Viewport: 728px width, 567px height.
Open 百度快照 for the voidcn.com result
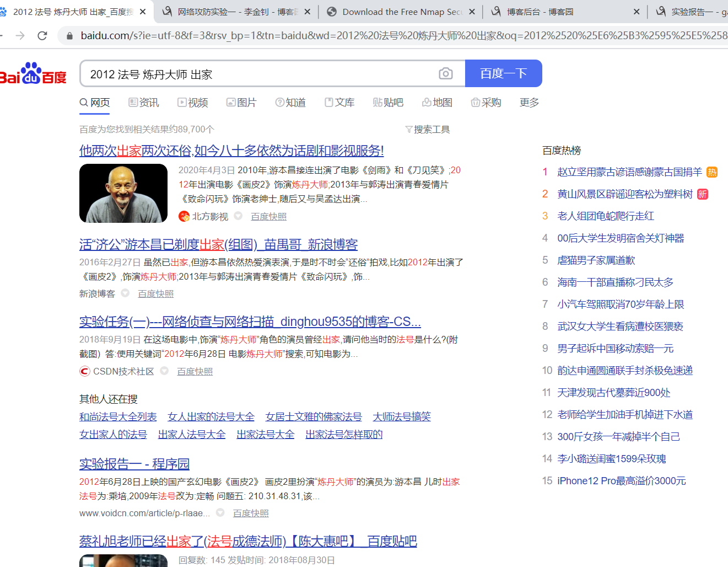(251, 513)
